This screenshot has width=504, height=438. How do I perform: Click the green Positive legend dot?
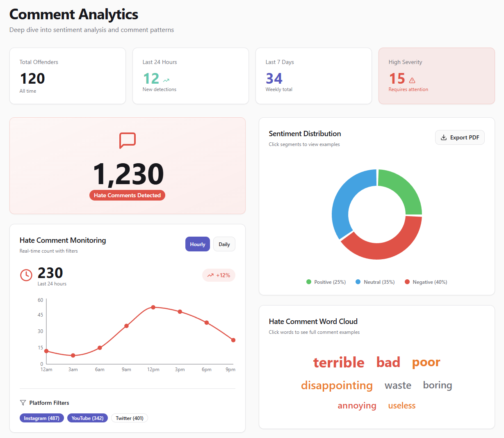(309, 282)
